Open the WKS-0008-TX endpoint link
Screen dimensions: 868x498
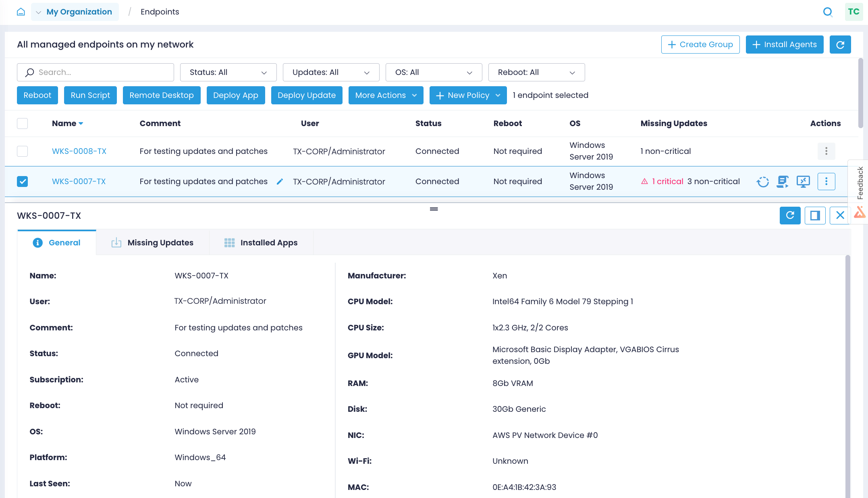click(x=79, y=151)
